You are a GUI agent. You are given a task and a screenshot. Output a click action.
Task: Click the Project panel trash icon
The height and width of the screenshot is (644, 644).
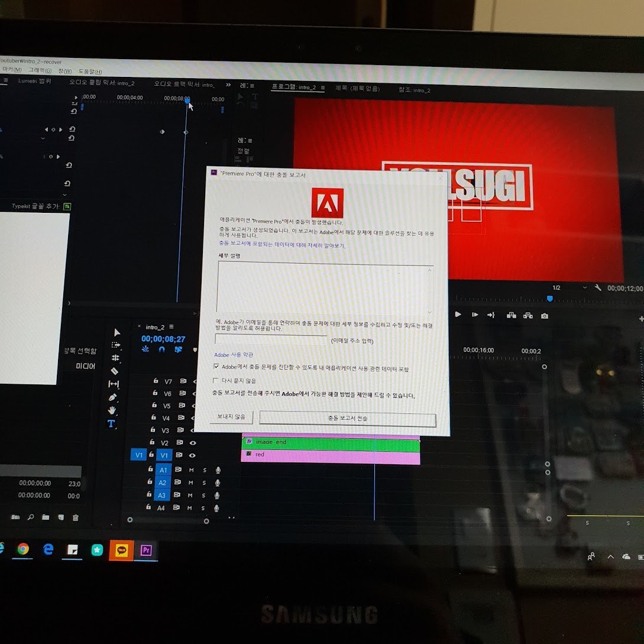tap(76, 517)
